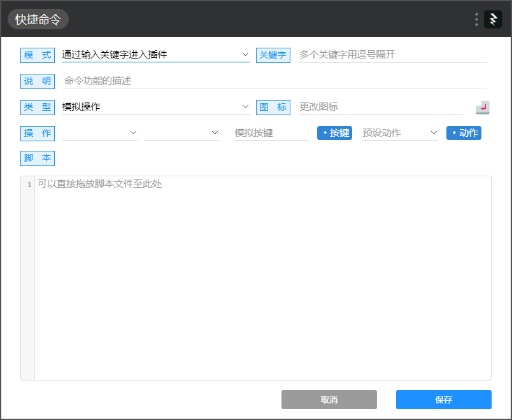Click inside the script editor area
The height and width of the screenshot is (420, 512).
[x=255, y=274]
